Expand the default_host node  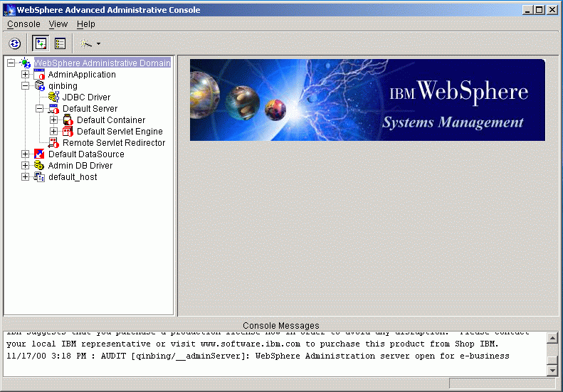[25, 177]
